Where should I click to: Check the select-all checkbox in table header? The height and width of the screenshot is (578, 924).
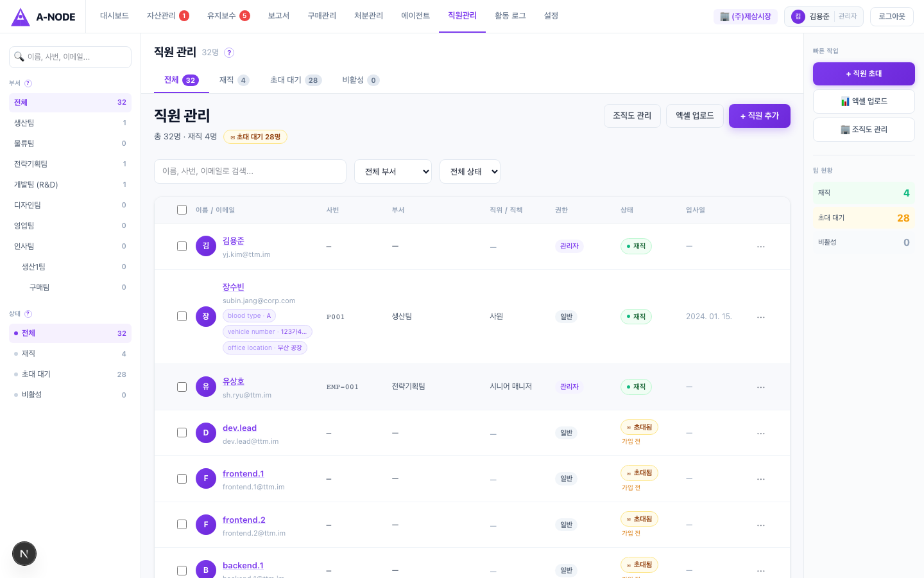click(182, 209)
